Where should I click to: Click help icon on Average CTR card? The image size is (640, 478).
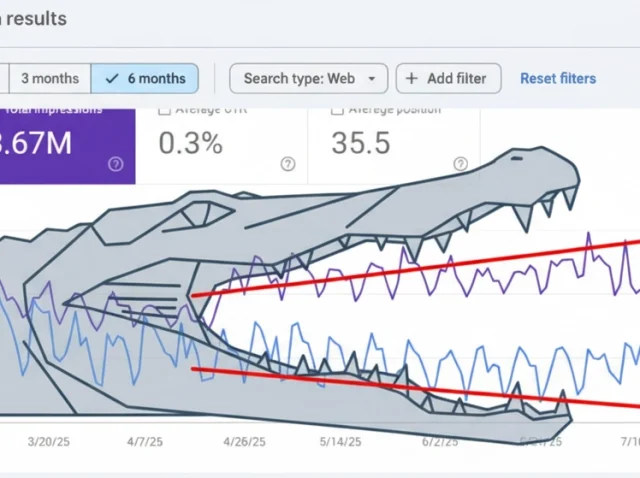(x=288, y=164)
